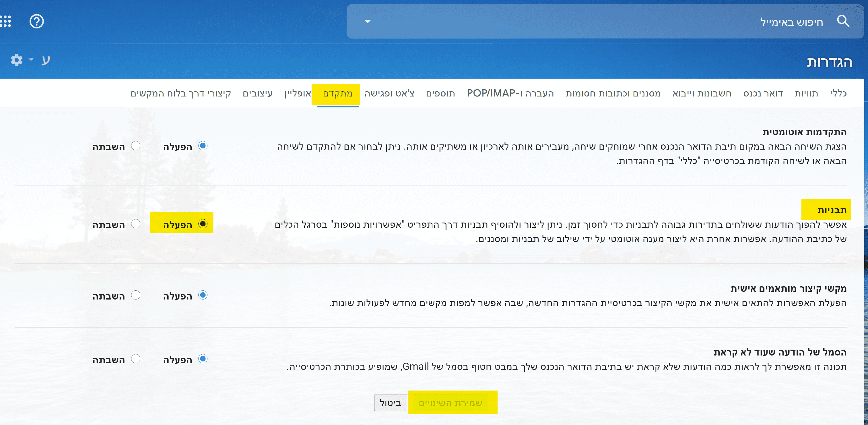Image resolution: width=868 pixels, height=425 pixels.
Task: Click the settings gear icon
Action: pyautogui.click(x=16, y=60)
